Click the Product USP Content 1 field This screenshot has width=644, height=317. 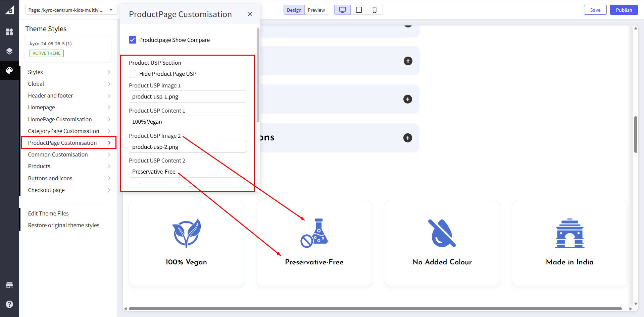point(188,122)
